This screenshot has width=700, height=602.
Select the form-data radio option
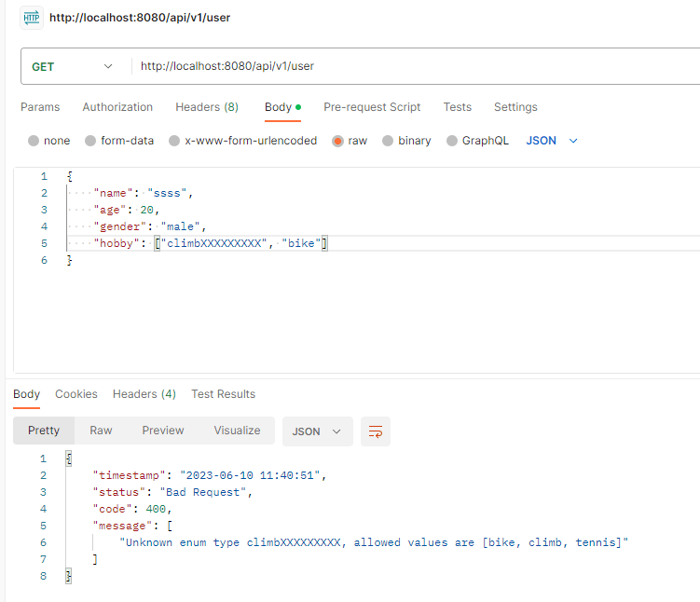(x=90, y=141)
